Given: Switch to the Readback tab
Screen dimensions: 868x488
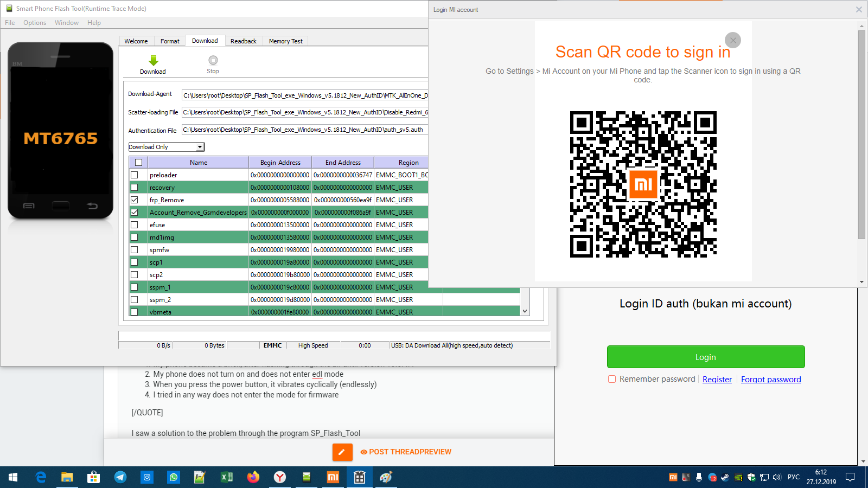Looking at the screenshot, I should tap(244, 41).
